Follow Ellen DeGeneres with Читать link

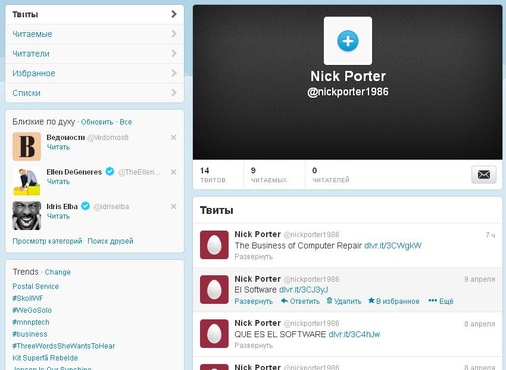pyautogui.click(x=58, y=182)
